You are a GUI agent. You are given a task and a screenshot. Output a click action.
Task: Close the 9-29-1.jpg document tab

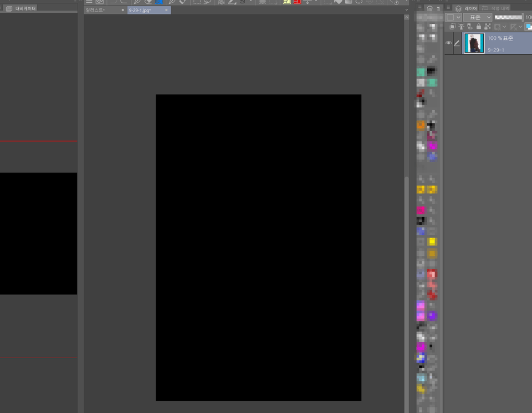tap(166, 10)
